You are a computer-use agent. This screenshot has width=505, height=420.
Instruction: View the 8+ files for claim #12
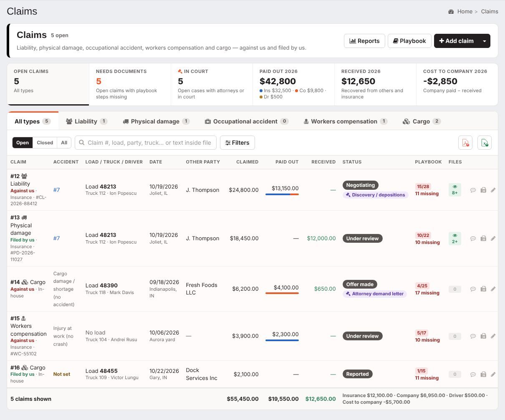(455, 190)
